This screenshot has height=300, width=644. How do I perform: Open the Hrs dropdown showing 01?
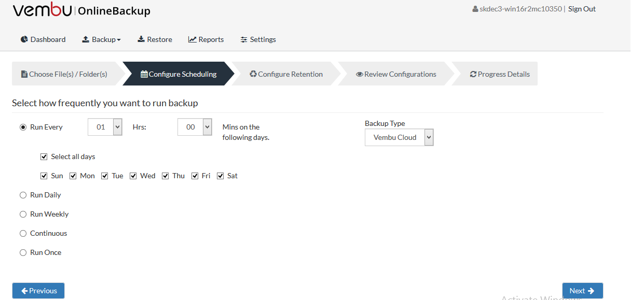pos(105,127)
